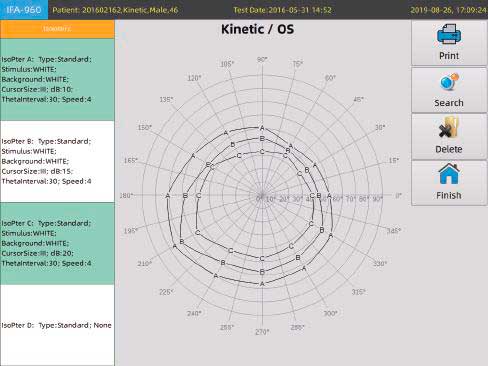Viewport: 488px width, 366px height.
Task: Open Search with the magnifier globe icon
Action: coord(449,83)
